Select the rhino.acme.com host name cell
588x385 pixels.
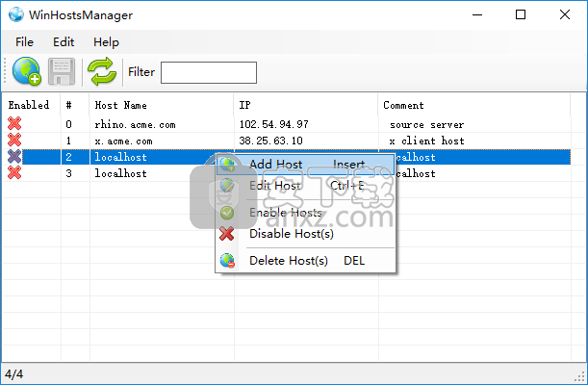click(135, 124)
